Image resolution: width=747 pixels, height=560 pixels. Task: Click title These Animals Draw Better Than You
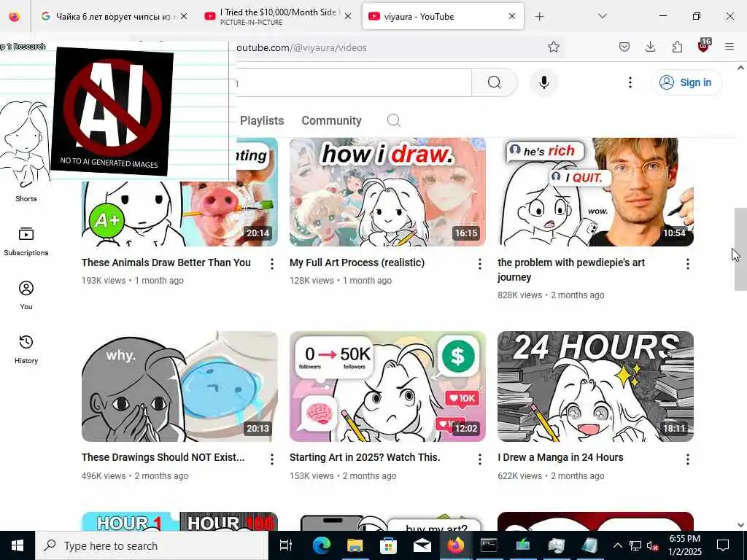(166, 262)
